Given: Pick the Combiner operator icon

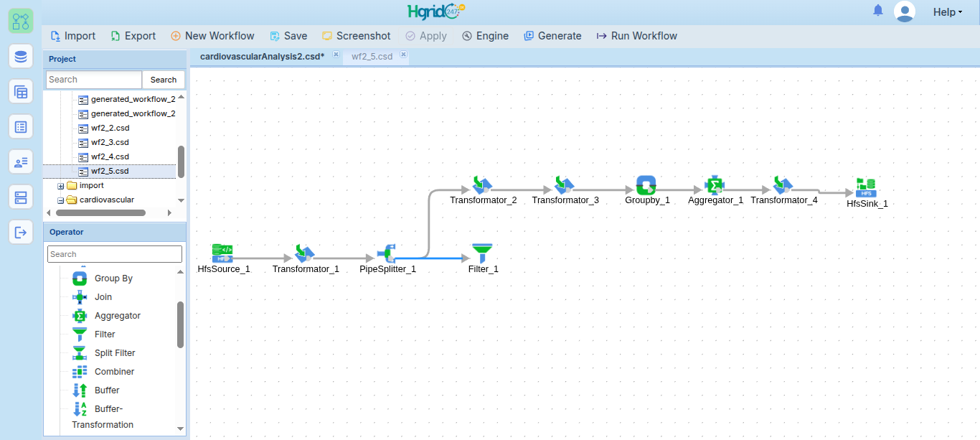Looking at the screenshot, I should click(80, 372).
